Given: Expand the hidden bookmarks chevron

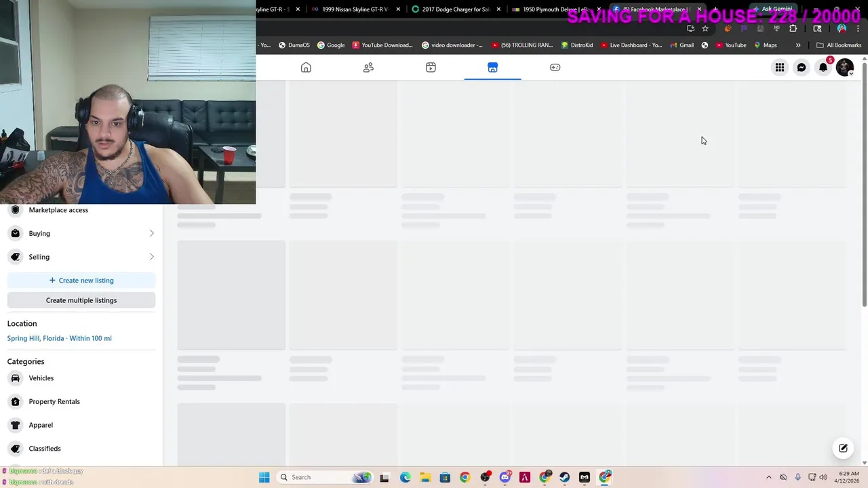Looking at the screenshot, I should (798, 45).
